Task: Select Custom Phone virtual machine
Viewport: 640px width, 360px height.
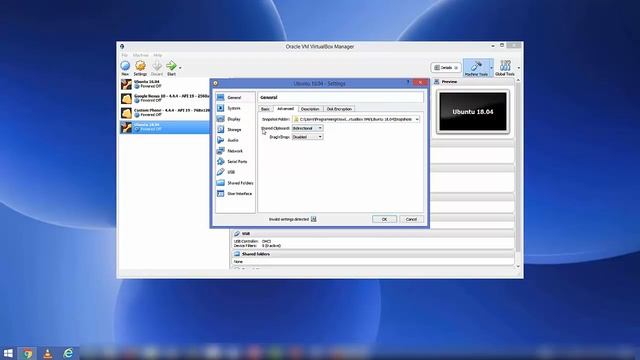Action: (165, 113)
